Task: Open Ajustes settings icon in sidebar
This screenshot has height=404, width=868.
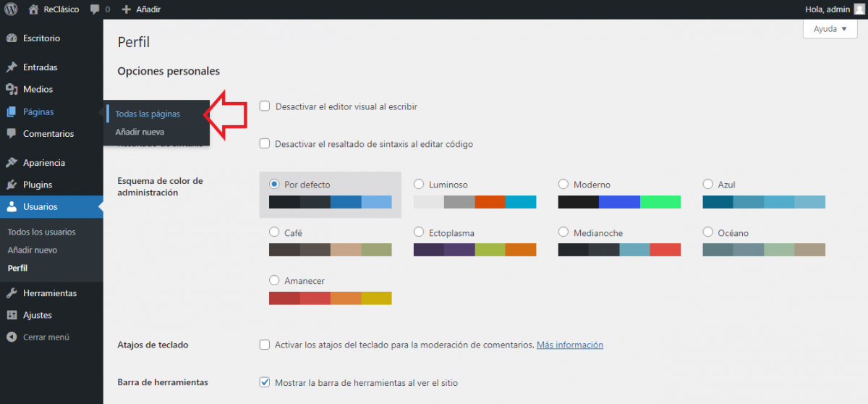Action: (11, 315)
